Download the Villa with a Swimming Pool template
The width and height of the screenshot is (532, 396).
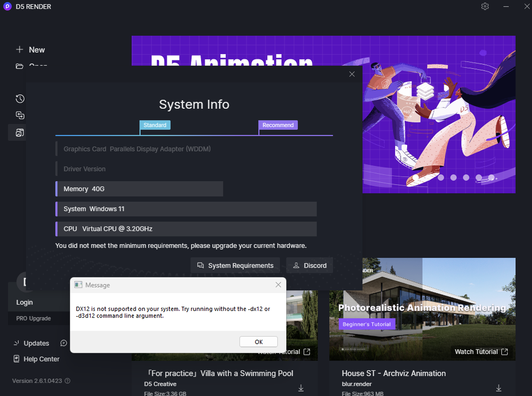click(301, 388)
